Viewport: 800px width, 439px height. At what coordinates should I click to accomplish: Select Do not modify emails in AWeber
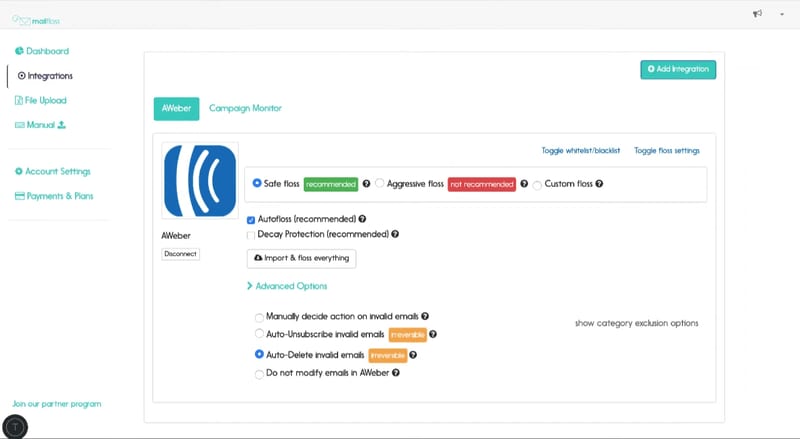coord(259,374)
